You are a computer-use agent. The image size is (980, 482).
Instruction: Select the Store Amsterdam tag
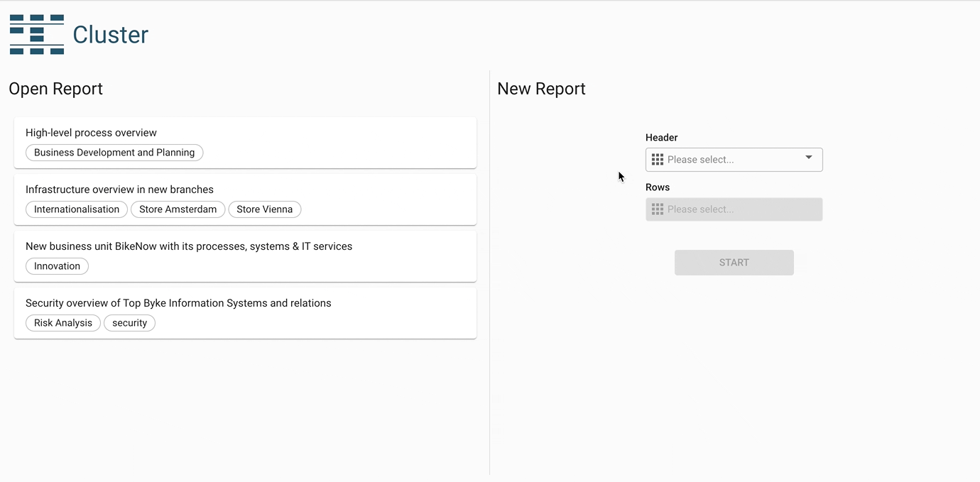pos(178,209)
